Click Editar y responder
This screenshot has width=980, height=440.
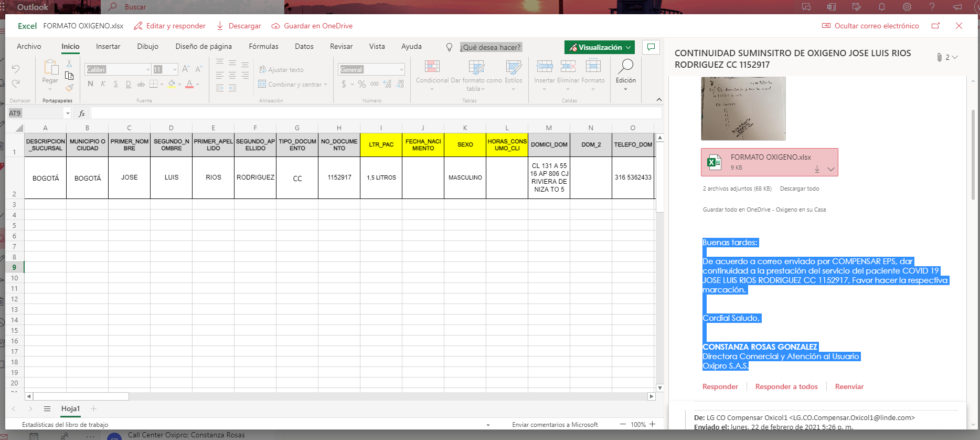click(169, 26)
